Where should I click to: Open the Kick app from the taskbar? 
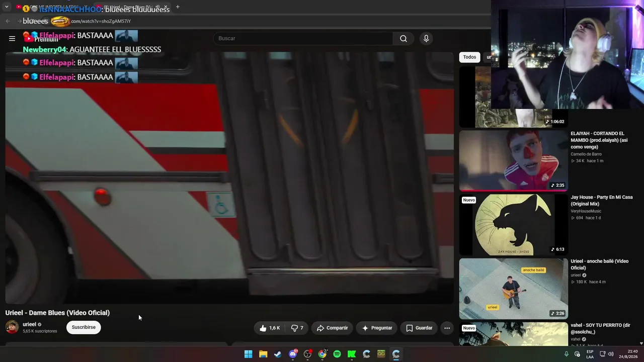[x=352, y=354]
